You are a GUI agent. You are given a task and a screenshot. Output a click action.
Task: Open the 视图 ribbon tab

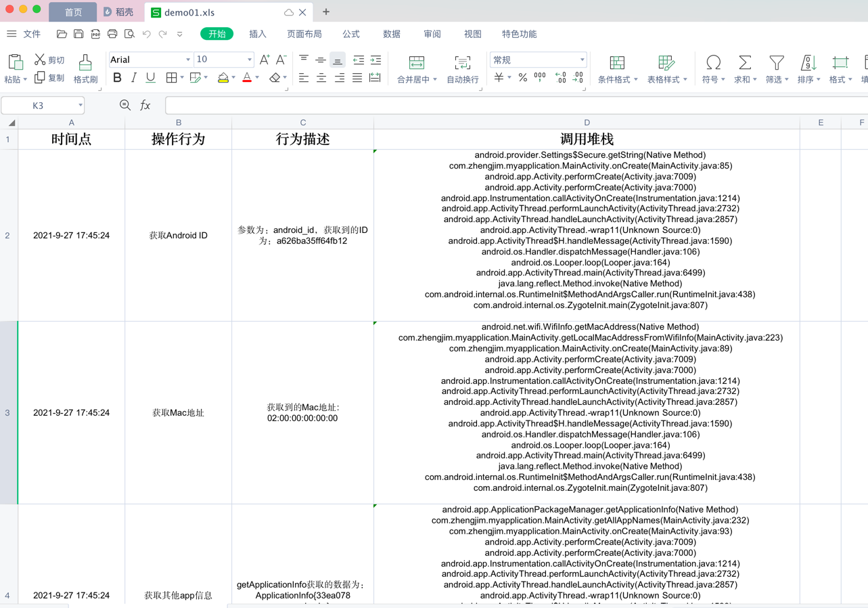[473, 34]
